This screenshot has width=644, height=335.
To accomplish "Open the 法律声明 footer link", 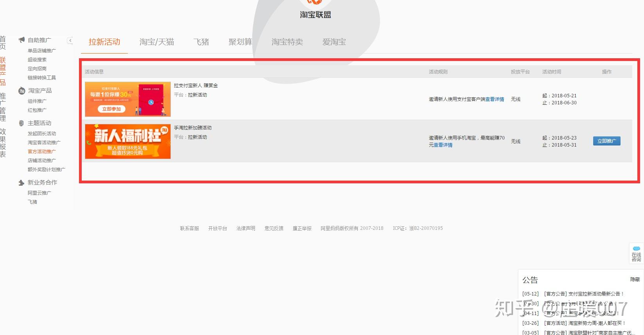I will point(246,228).
